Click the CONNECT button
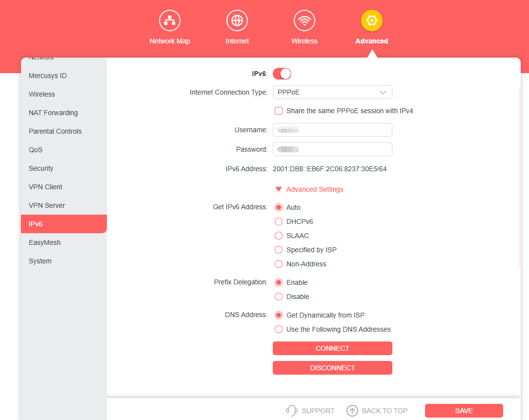This screenshot has height=420, width=529. 332,348
